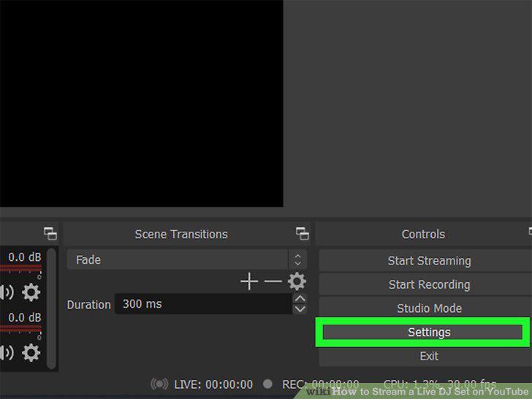The width and height of the screenshot is (532, 399).
Task: Click the Duration label
Action: tap(89, 305)
